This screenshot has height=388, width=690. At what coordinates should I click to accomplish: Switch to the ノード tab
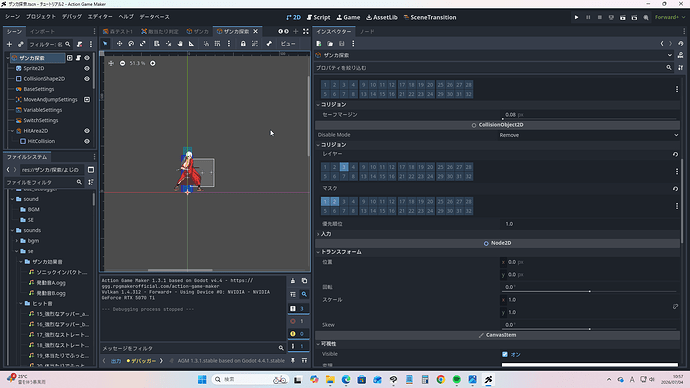click(367, 32)
